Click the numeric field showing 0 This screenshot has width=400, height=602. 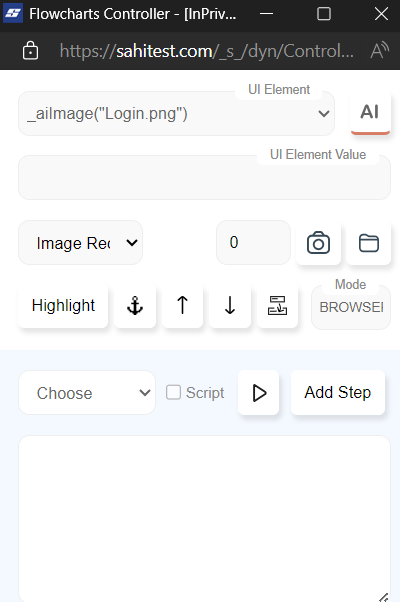click(x=253, y=243)
